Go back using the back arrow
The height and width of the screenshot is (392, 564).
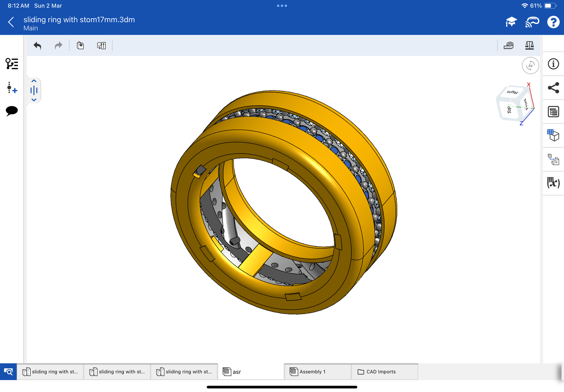(11, 22)
